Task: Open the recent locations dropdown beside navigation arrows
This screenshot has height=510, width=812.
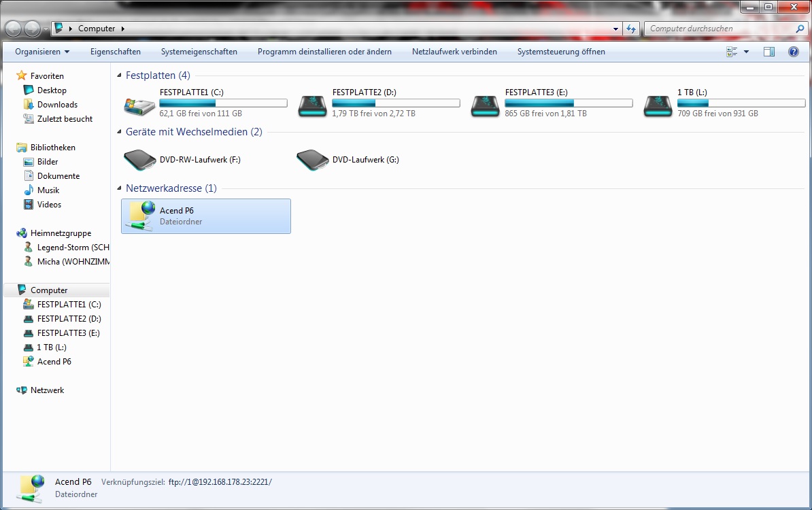Action: click(x=46, y=29)
